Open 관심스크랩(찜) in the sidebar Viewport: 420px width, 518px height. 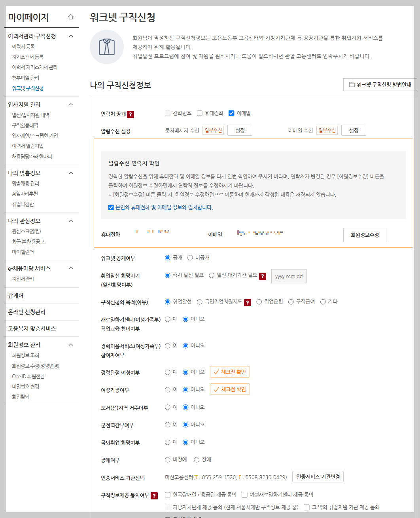[x=26, y=231]
